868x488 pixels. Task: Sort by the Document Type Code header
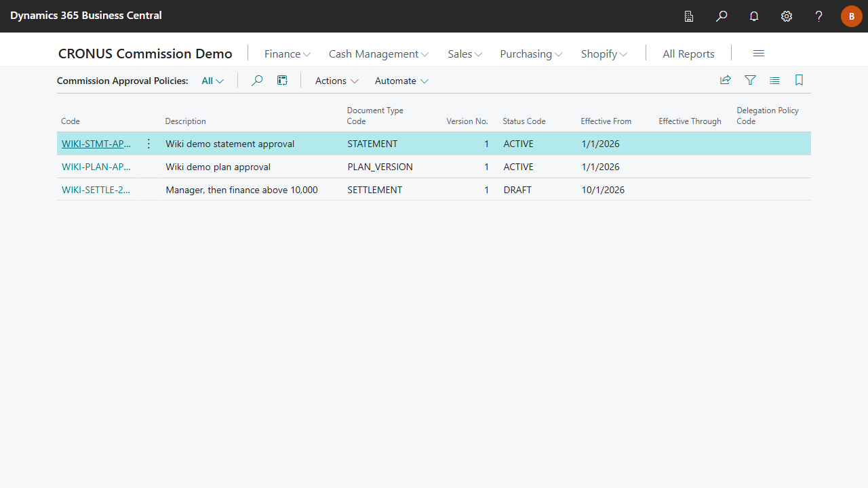[x=375, y=116]
